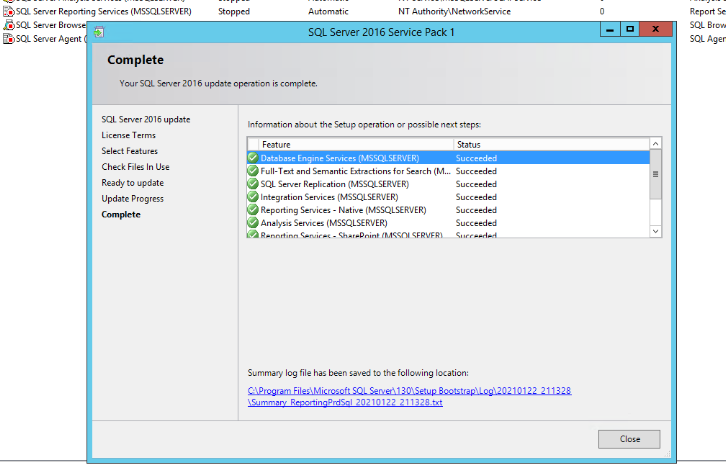726x464 pixels.
Task: Click success icon beside Reporting Services - Native
Action: [x=253, y=209]
